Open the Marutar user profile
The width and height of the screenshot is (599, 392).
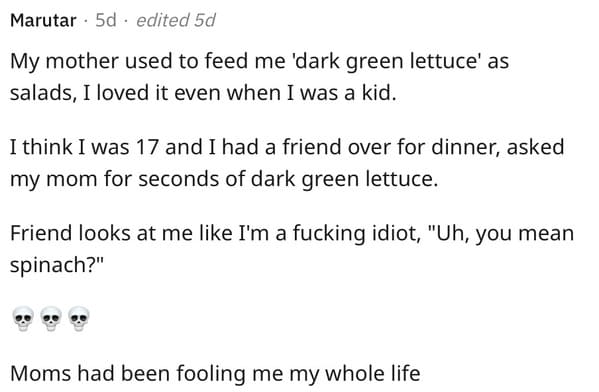pyautogui.click(x=43, y=20)
